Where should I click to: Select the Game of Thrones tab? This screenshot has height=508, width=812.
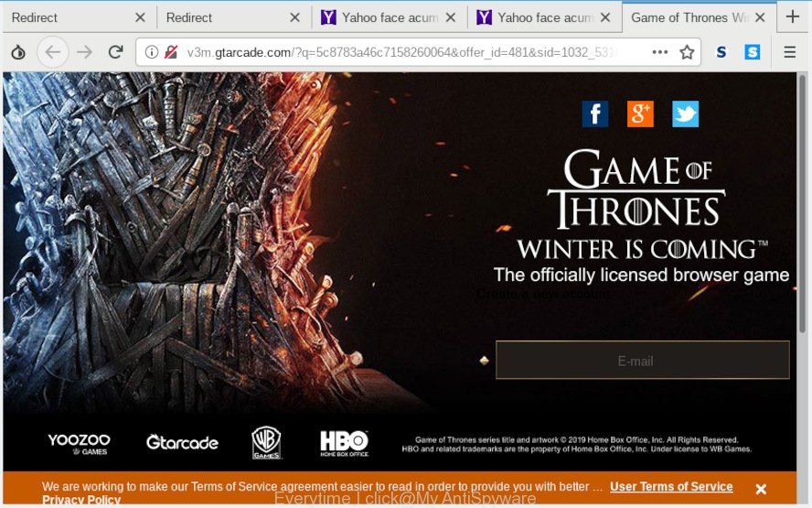(x=700, y=17)
